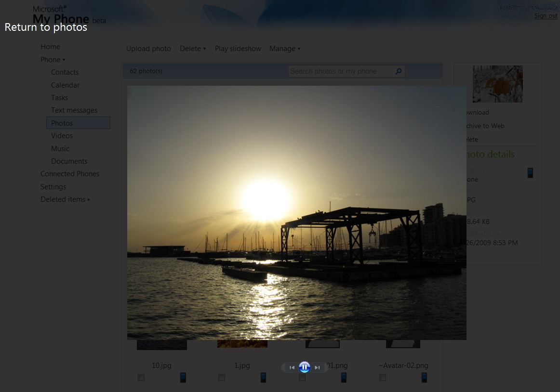Open Calendar from the sidebar

(x=66, y=85)
